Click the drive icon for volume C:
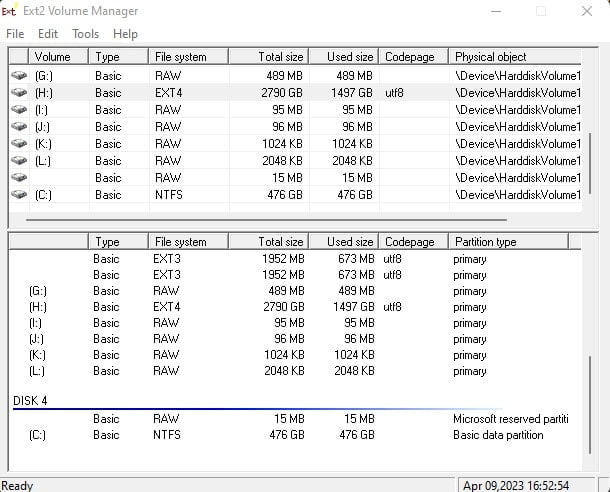The image size is (610, 492). point(19,195)
